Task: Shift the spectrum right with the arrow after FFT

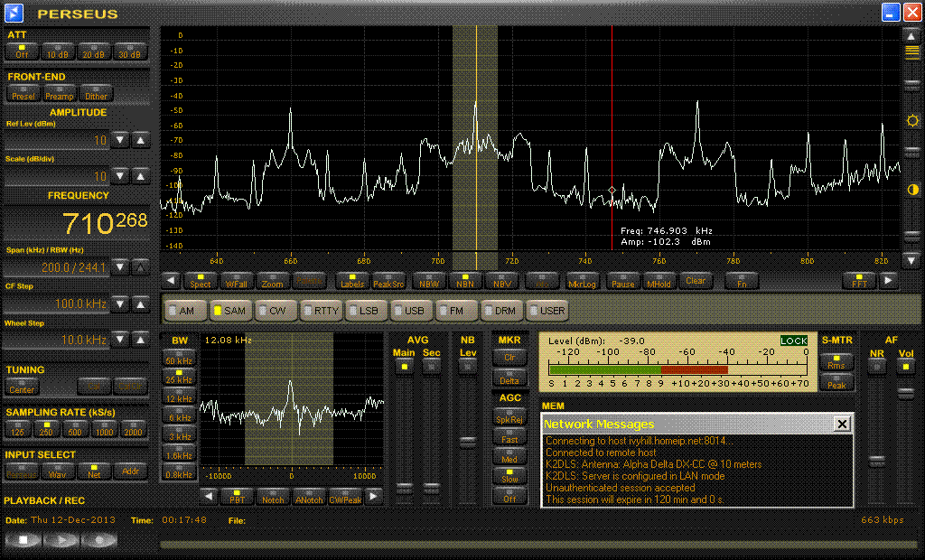Action: coord(888,281)
